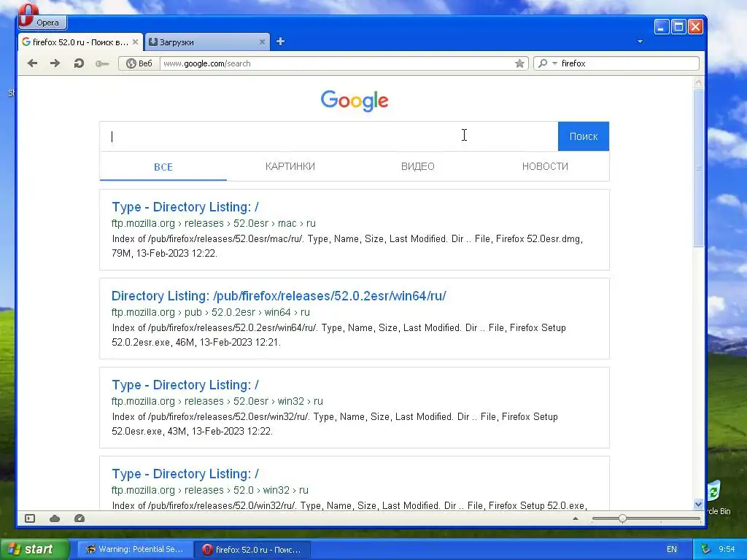Open the 52.0esr win32 ru Directory Listing result

[185, 385]
